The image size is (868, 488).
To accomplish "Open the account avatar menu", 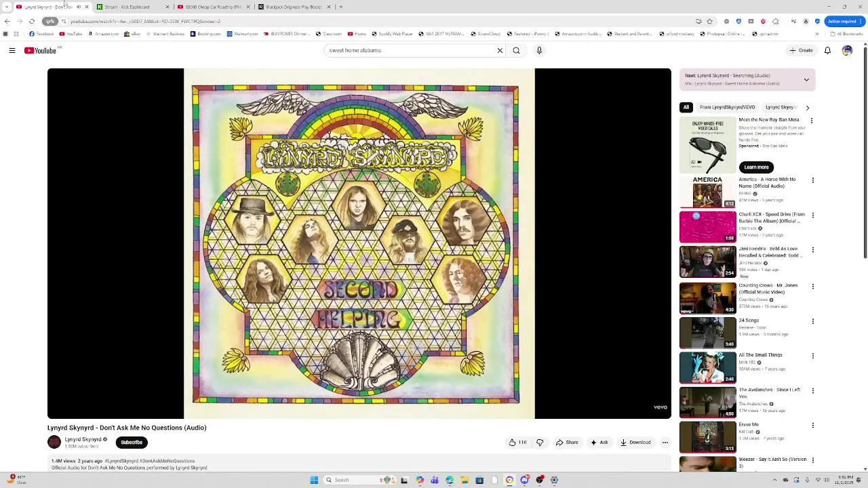I will 847,50.
